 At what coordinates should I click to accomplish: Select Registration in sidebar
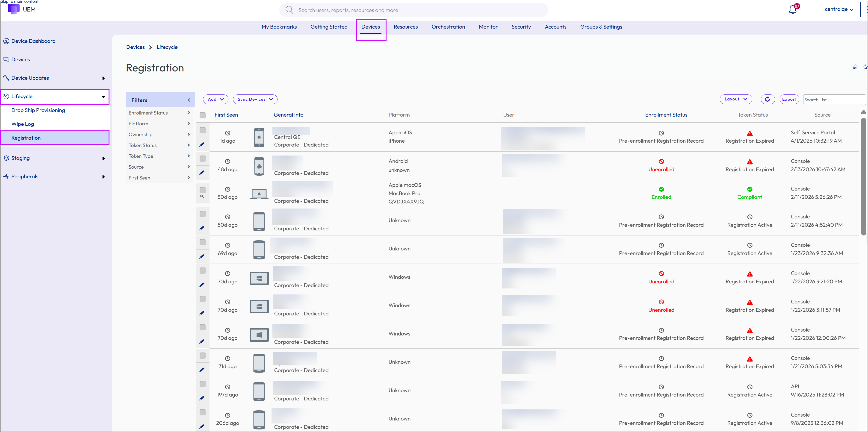pos(55,138)
